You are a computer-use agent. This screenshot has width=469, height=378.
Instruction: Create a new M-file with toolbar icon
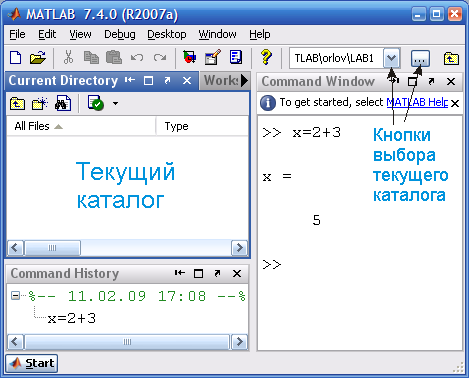15,58
